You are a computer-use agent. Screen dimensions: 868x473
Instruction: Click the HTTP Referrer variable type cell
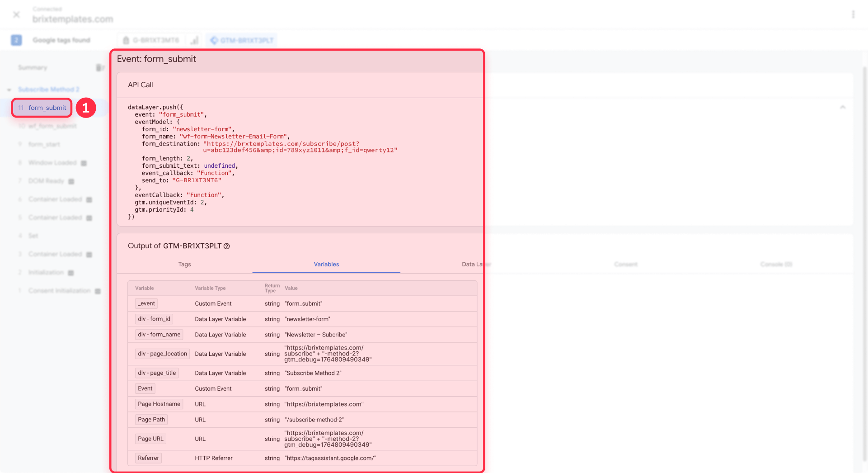tap(214, 458)
